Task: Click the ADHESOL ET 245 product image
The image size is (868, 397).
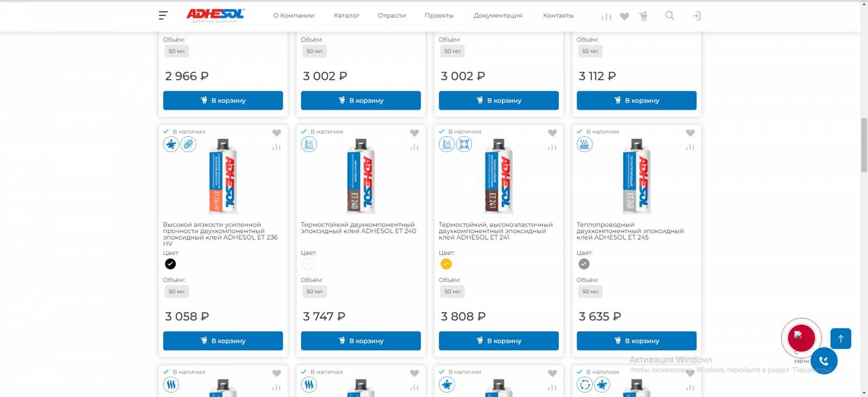Action: coord(636,177)
